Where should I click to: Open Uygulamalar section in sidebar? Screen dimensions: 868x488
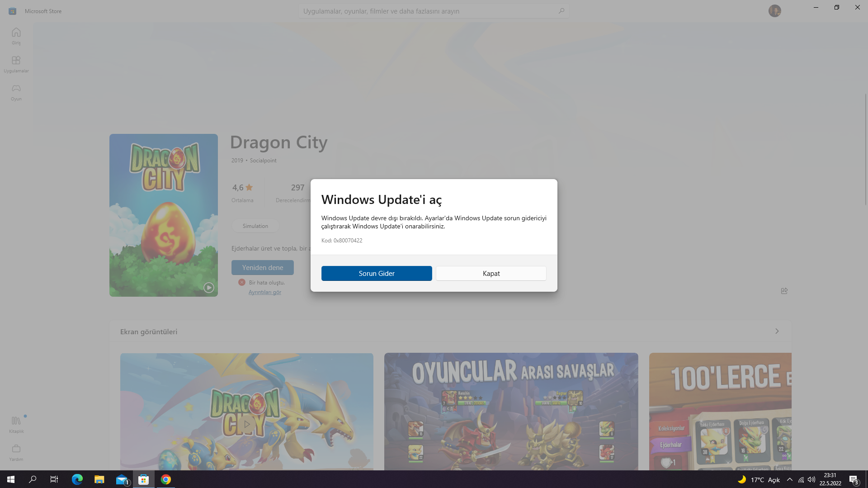click(x=16, y=64)
